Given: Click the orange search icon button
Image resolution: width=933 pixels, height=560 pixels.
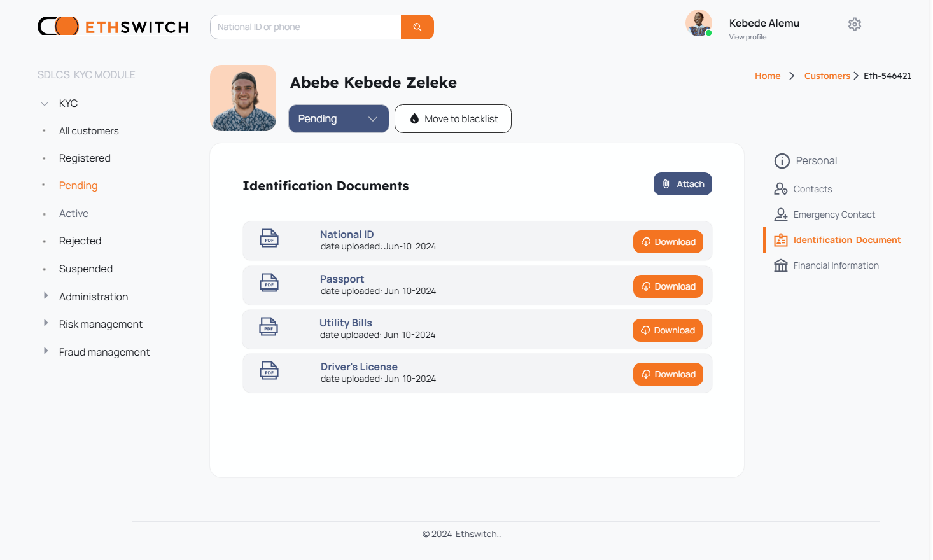Looking at the screenshot, I should [x=417, y=27].
